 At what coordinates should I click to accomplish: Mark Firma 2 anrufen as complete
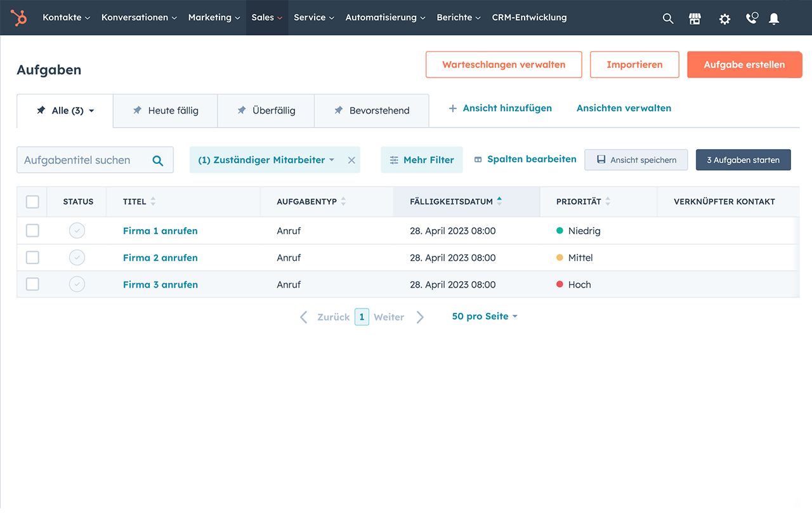(x=77, y=258)
